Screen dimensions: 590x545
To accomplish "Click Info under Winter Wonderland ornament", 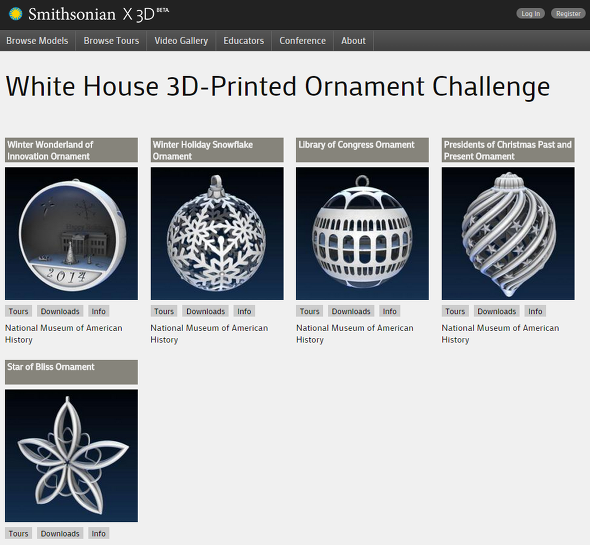I will point(99,311).
